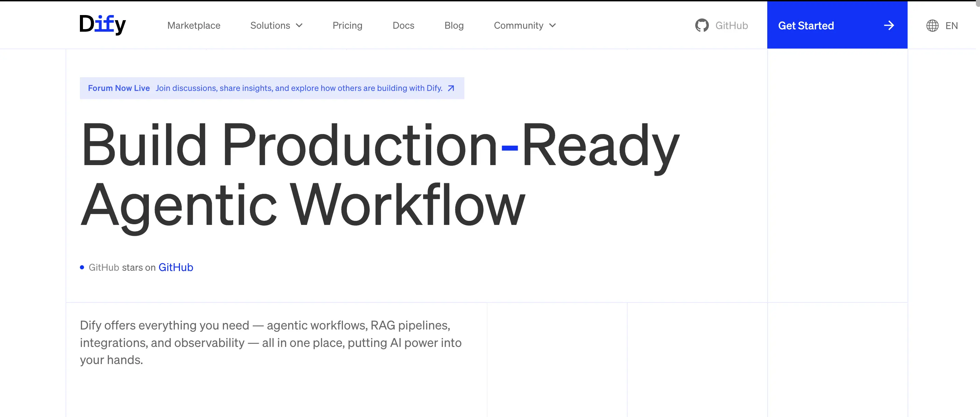Follow the blue GitHub stars link
Screen dimensions: 980x417
tap(176, 267)
